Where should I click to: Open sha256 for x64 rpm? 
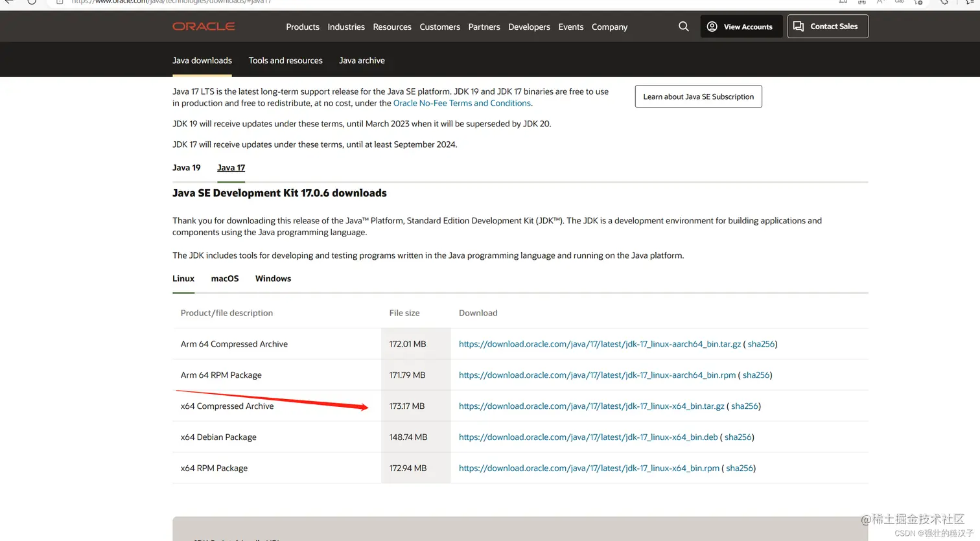740,468
